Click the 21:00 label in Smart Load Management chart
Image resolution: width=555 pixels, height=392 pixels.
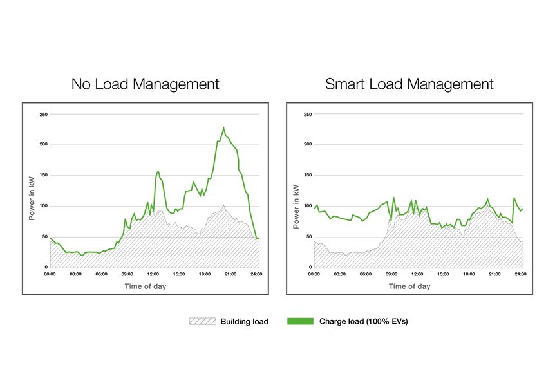[x=495, y=274]
